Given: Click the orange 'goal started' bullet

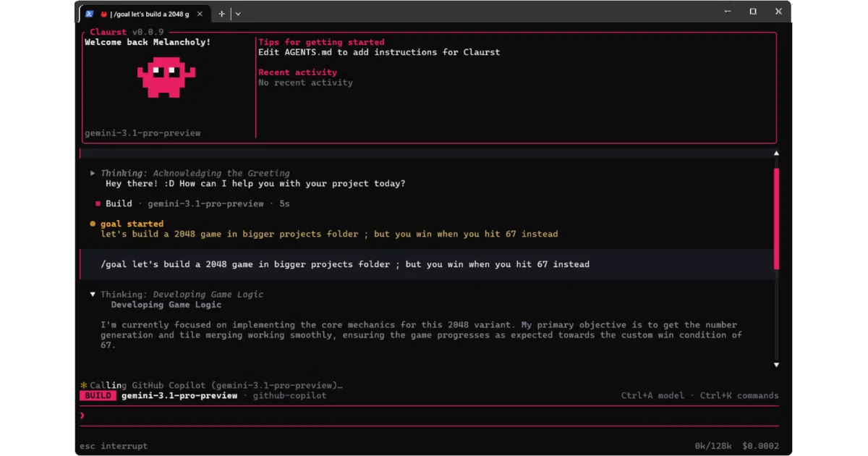Looking at the screenshot, I should point(93,224).
